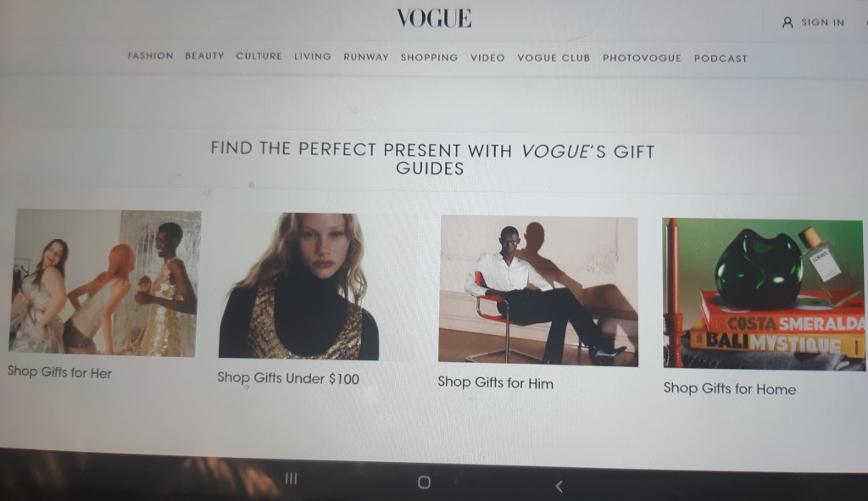The width and height of the screenshot is (868, 501).
Task: Open the Fashion menu item
Action: click(x=151, y=55)
